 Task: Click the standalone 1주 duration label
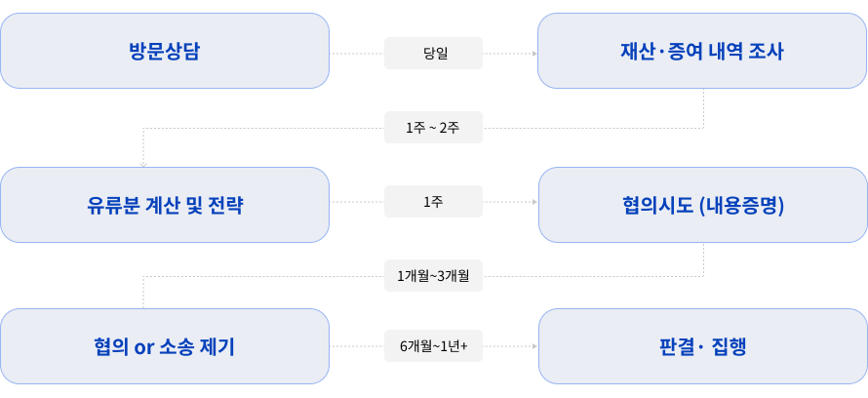pos(433,202)
